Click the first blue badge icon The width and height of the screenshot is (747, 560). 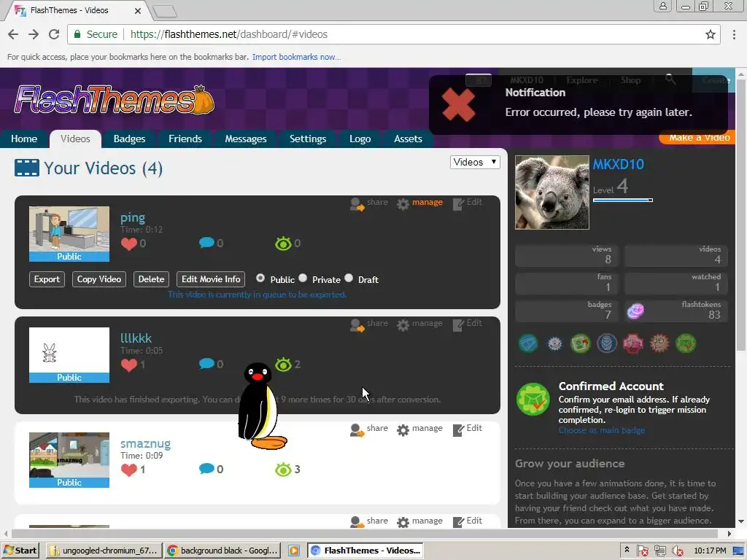tap(528, 343)
